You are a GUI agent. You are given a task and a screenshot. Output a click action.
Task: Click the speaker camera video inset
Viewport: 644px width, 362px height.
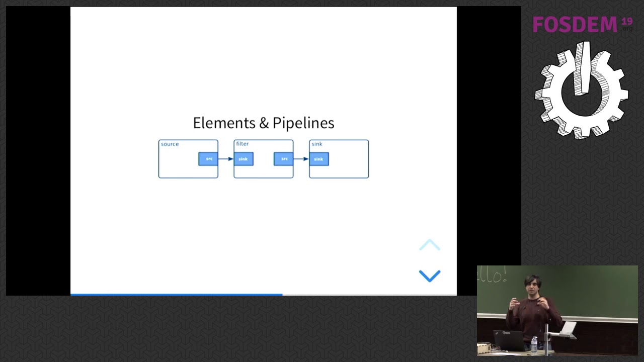click(x=557, y=310)
